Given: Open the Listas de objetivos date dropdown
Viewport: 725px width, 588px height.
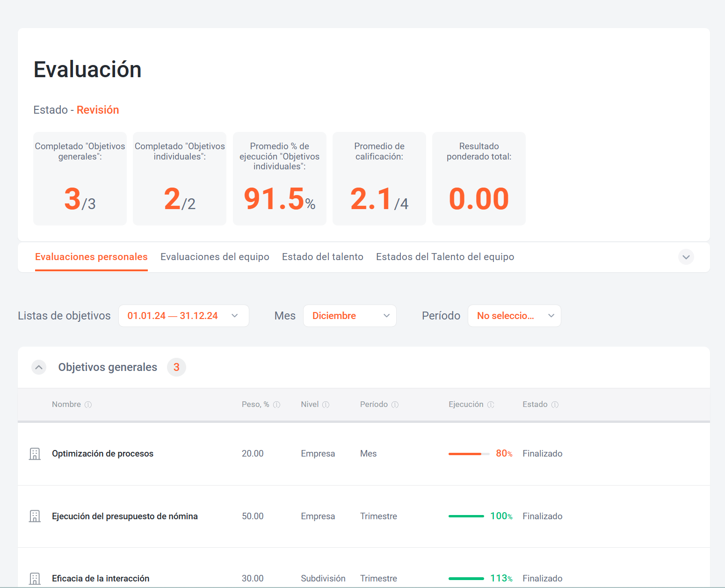Looking at the screenshot, I should 183,316.
